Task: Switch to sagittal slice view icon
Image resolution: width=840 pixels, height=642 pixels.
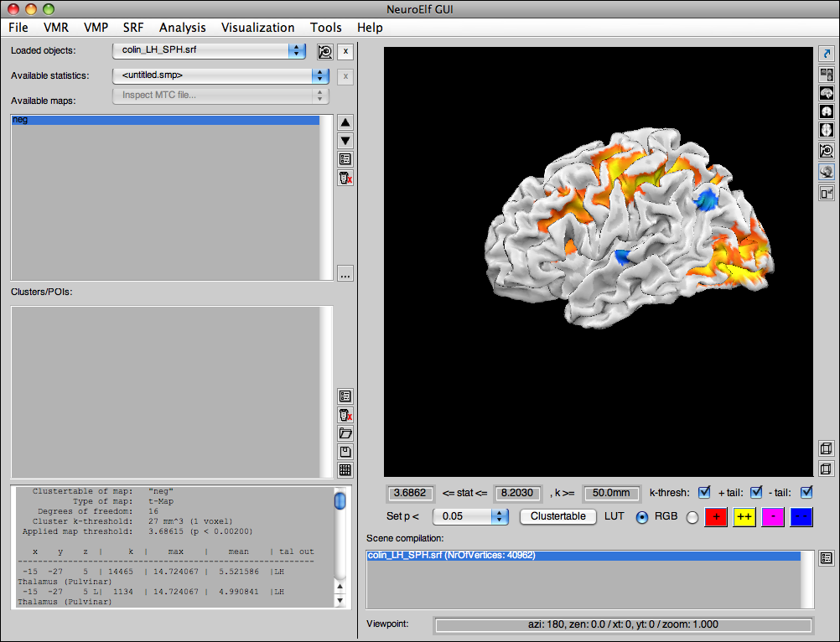Action: click(x=827, y=92)
